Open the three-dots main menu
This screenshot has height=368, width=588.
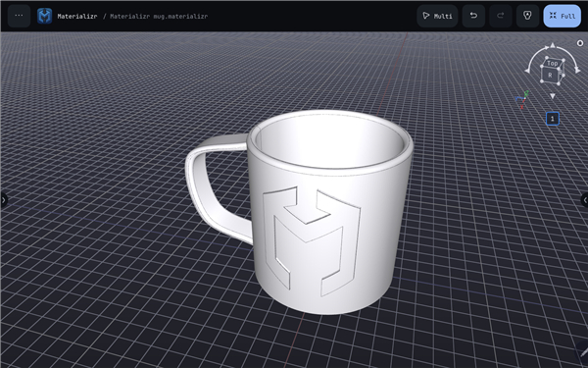pyautogui.click(x=19, y=16)
